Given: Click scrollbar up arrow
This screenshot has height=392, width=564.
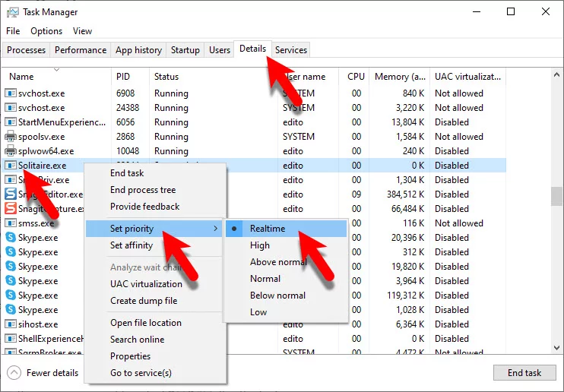Looking at the screenshot, I should [x=557, y=74].
